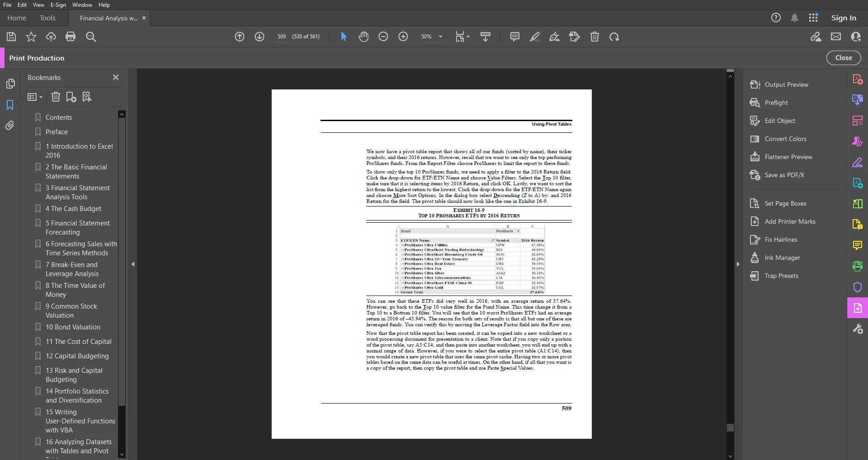The image size is (868, 460).
Task: Open the fit page options icon
Action: click(462, 37)
